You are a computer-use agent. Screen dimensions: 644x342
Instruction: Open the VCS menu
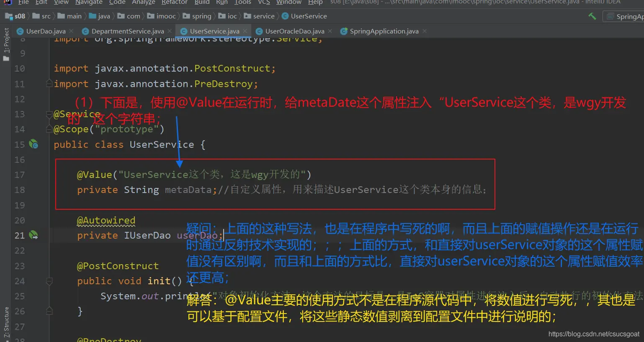[x=264, y=2]
